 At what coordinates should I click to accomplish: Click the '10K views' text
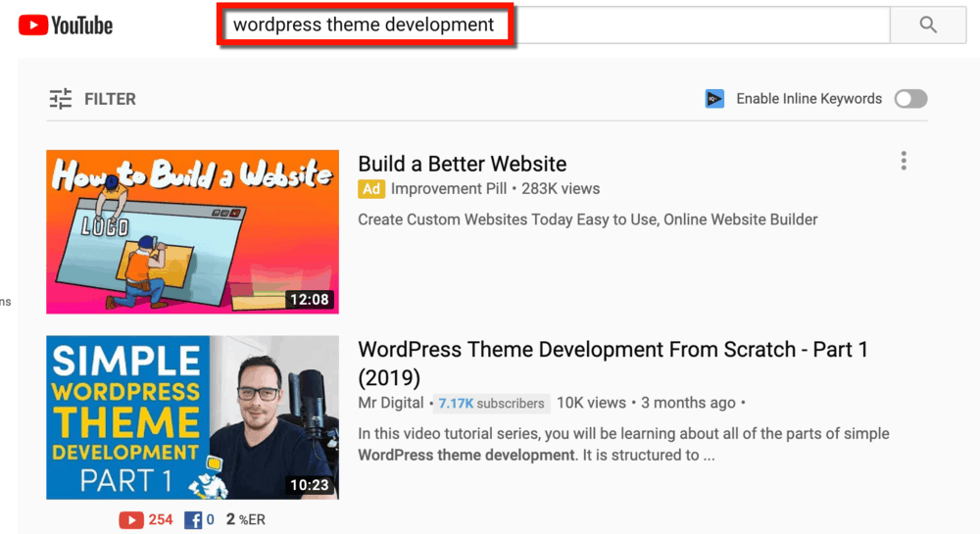tap(591, 403)
